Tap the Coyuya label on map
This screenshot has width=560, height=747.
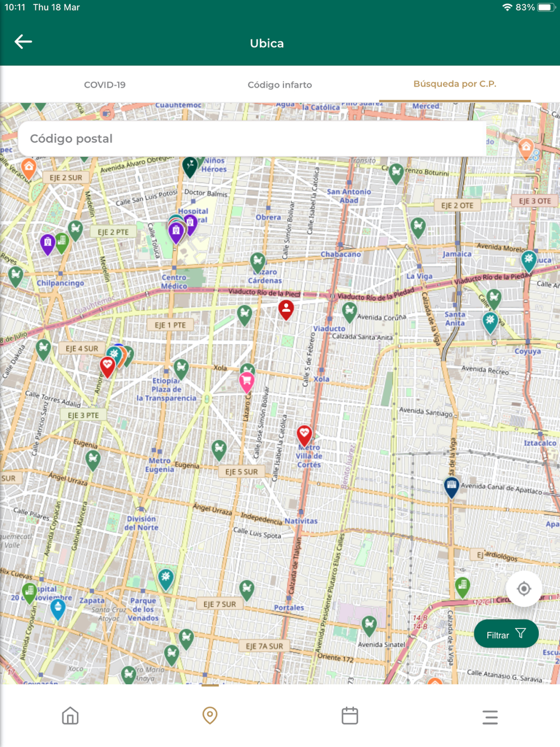pos(528,351)
